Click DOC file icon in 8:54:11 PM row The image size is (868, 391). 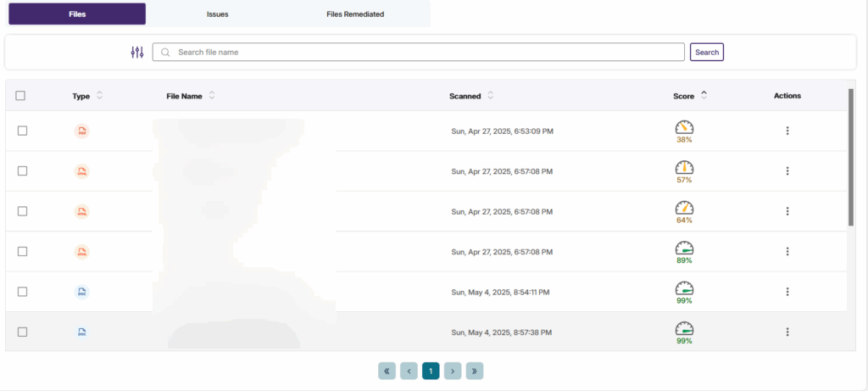pyautogui.click(x=82, y=292)
